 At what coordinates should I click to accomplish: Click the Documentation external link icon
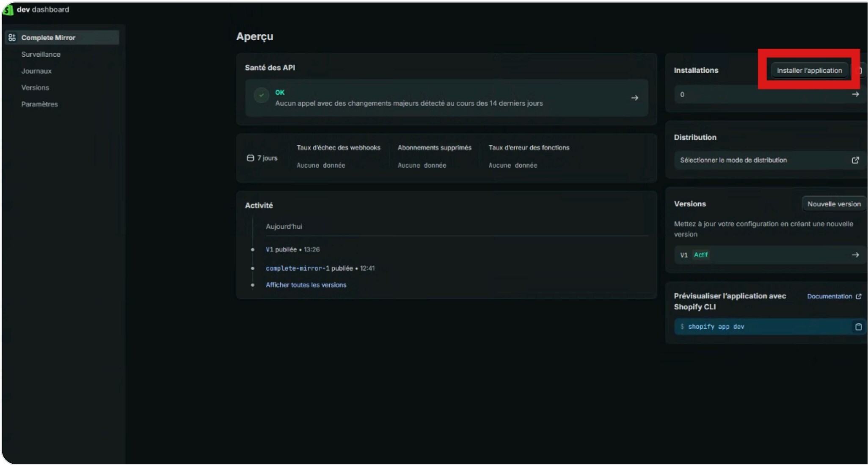tap(858, 297)
